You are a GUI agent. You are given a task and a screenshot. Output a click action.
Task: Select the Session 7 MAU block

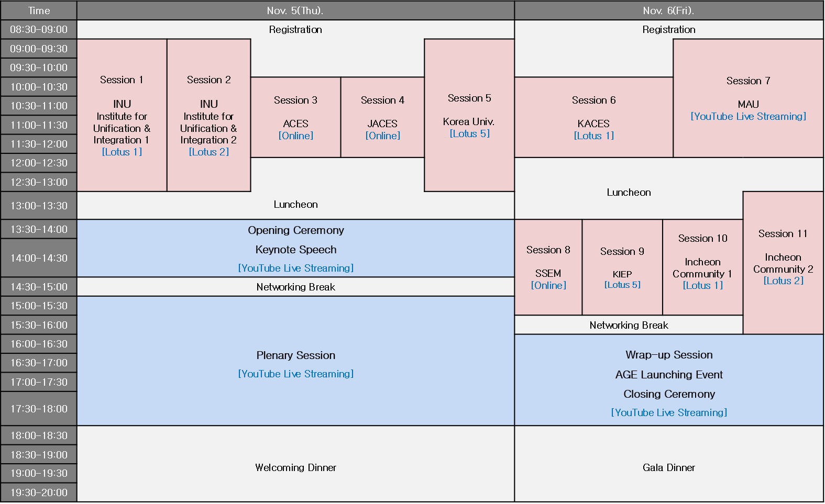point(748,98)
